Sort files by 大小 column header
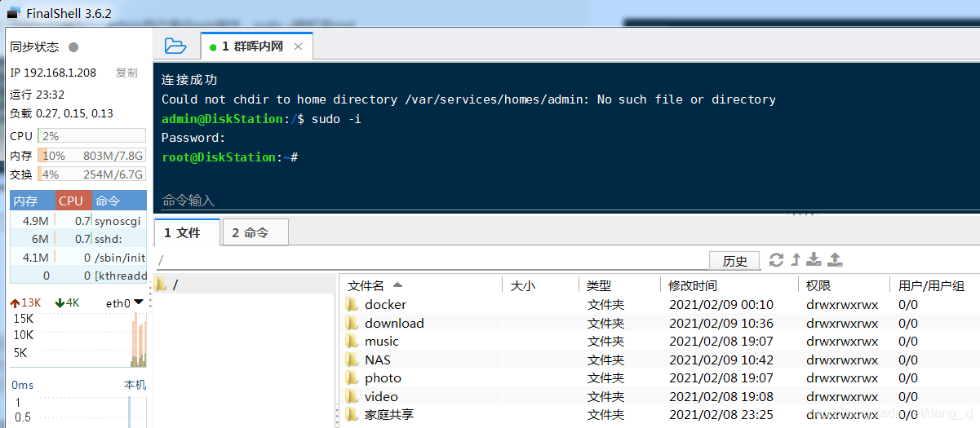This screenshot has width=980, height=428. (541, 285)
